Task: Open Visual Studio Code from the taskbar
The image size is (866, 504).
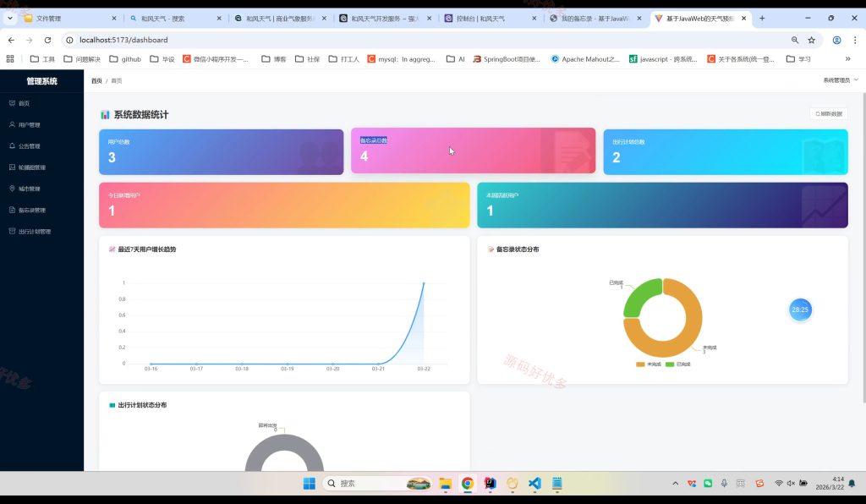Action: pos(534,484)
